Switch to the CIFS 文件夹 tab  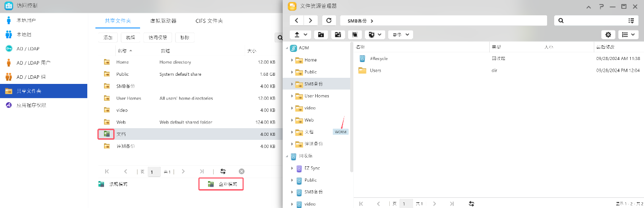pyautogui.click(x=209, y=21)
